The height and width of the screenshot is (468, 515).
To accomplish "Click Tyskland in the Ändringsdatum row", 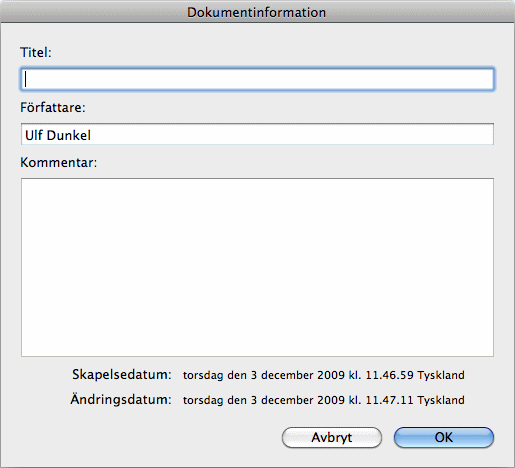I will 441,400.
